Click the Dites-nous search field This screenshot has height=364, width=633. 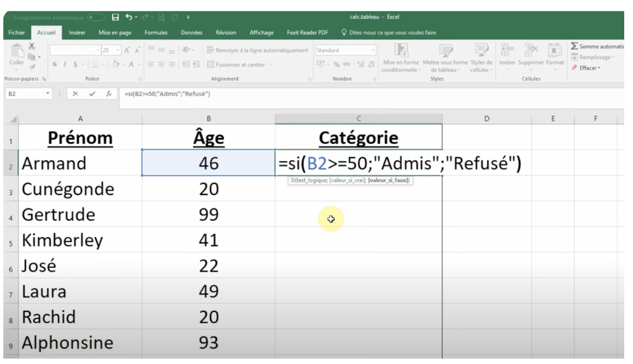tap(389, 33)
